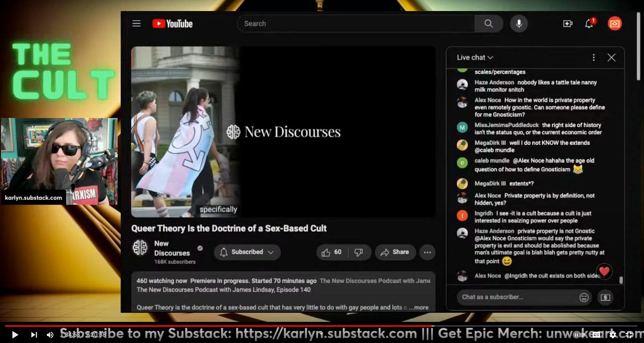
Task: Open the YouTube hamburger guide menu
Action: (x=136, y=23)
